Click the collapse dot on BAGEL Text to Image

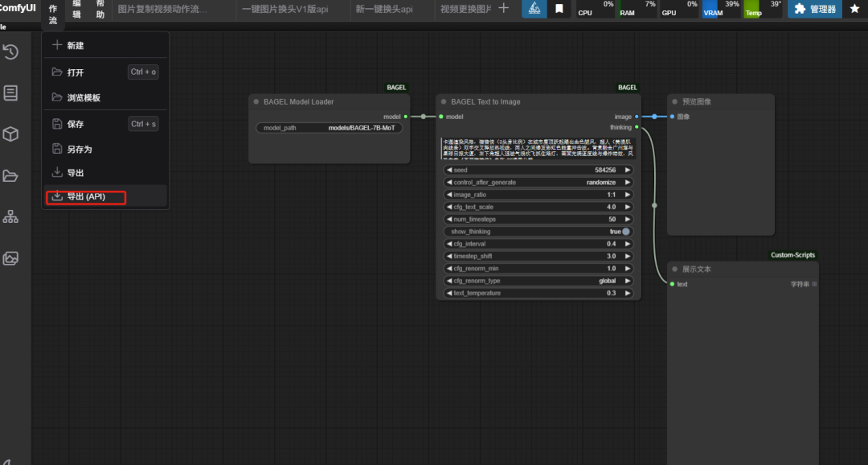point(444,102)
